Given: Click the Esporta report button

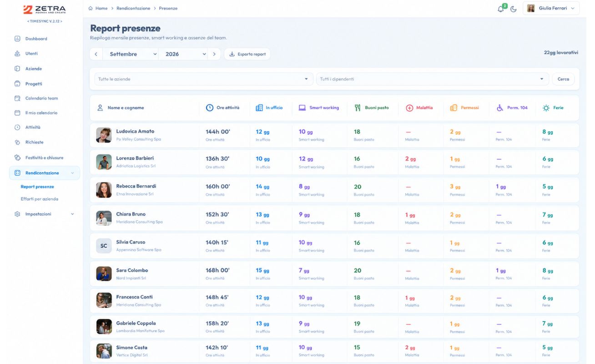Looking at the screenshot, I should click(247, 54).
